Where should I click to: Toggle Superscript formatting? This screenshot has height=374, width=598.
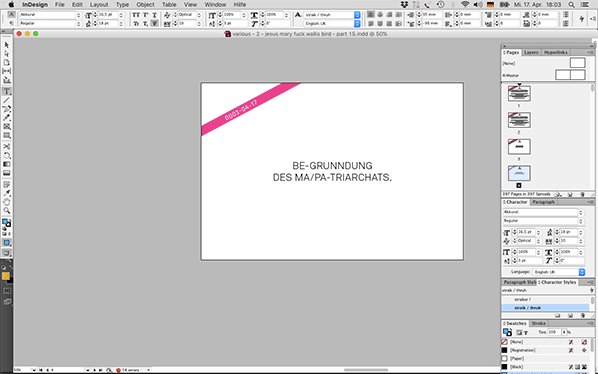145,15
